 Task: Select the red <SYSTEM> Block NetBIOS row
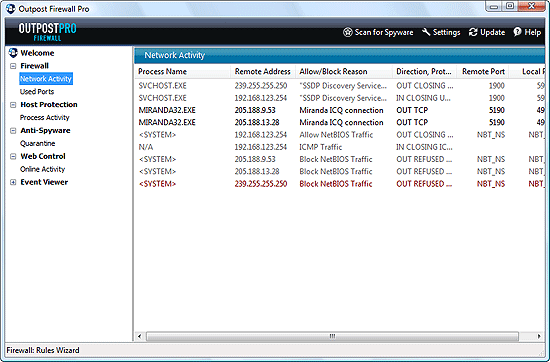click(340, 184)
